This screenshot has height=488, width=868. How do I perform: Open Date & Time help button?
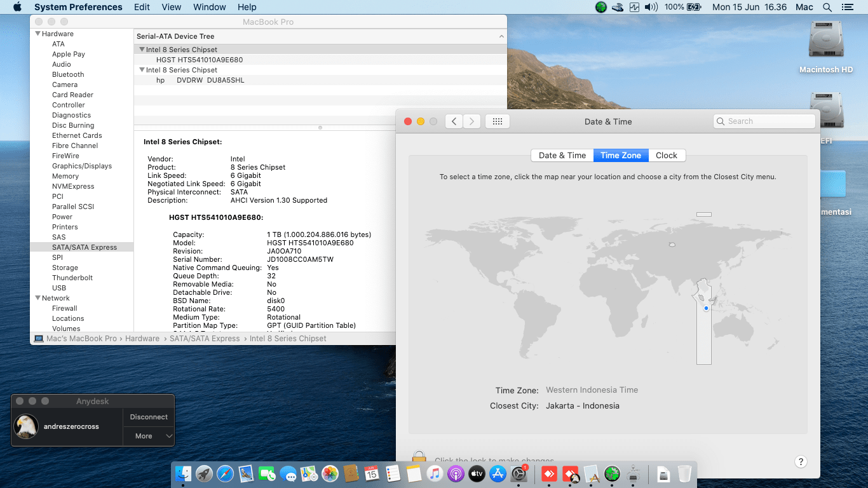801,462
